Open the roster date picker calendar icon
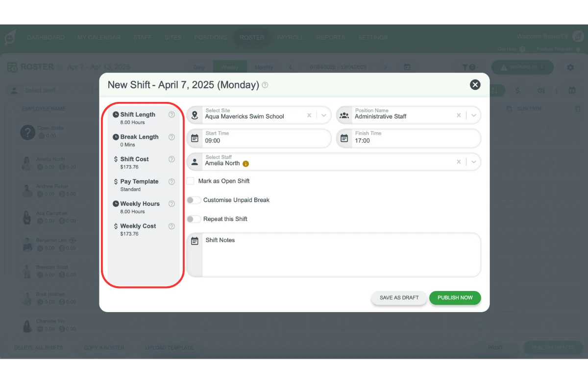Screen dimensions: 588x392 coord(407,67)
